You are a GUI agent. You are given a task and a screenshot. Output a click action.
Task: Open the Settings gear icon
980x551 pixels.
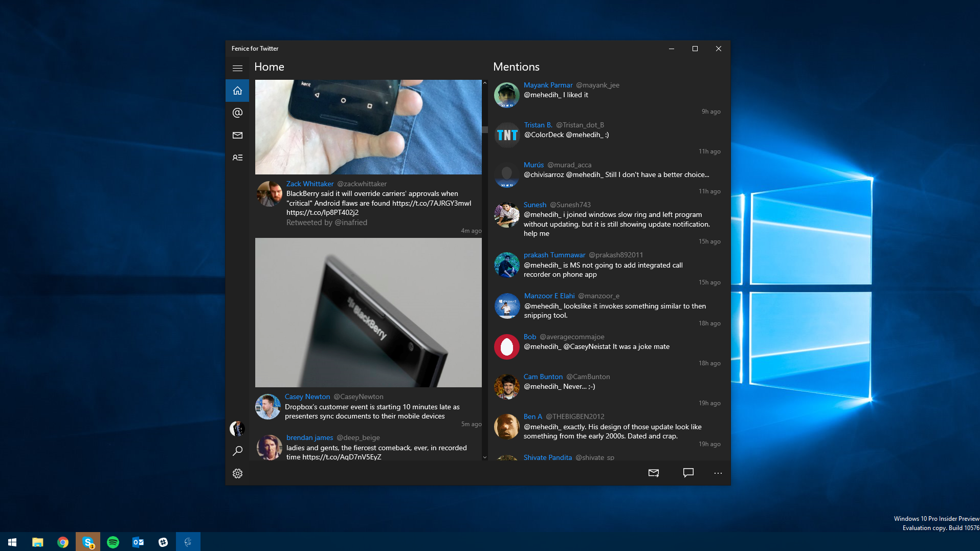tap(237, 473)
